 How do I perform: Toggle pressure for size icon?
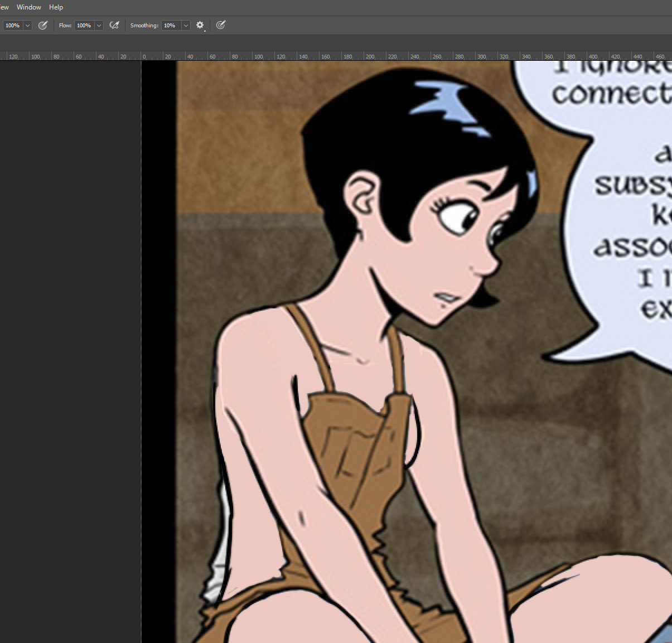tap(221, 25)
